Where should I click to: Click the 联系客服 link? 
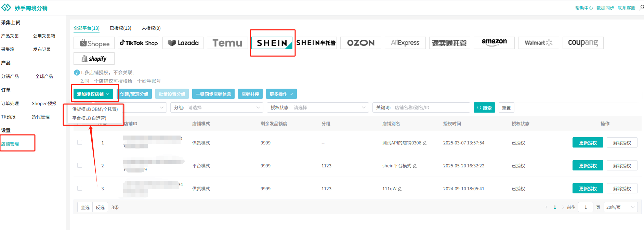tap(627, 8)
